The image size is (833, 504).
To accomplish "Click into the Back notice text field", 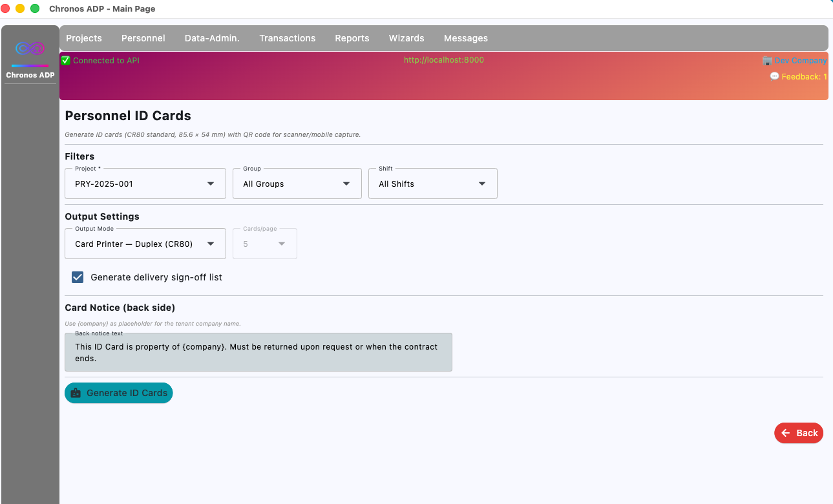I will coord(258,352).
